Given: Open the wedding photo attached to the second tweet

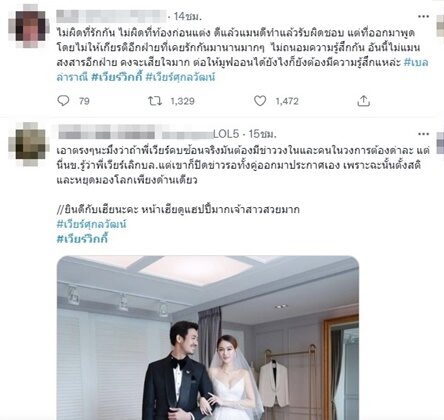Looking at the screenshot, I should coord(208,337).
